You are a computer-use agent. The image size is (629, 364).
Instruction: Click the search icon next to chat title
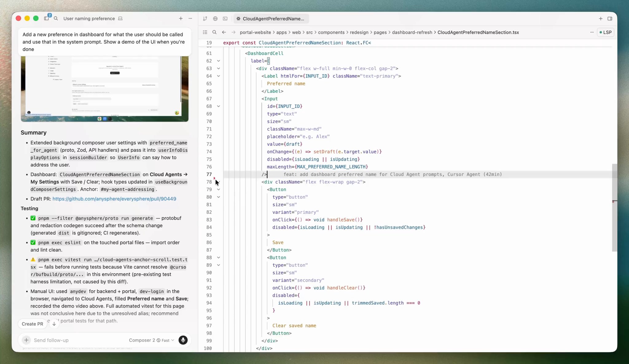pyautogui.click(x=56, y=18)
